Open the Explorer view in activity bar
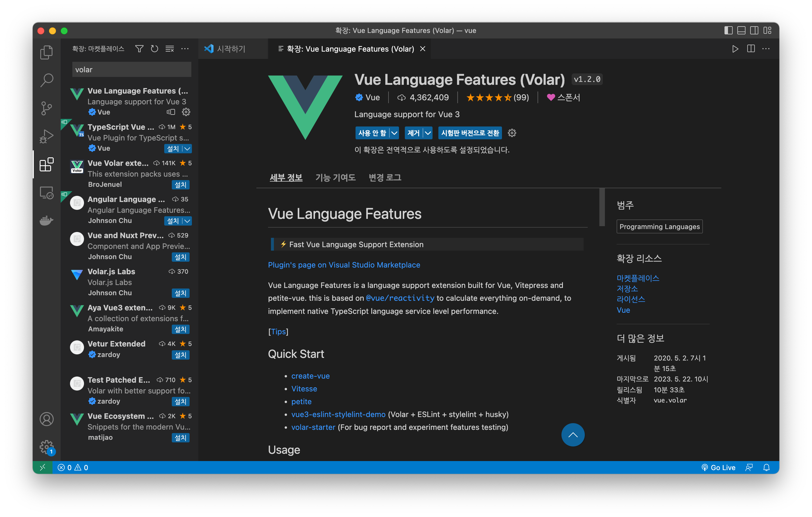This screenshot has height=517, width=812. click(x=47, y=52)
